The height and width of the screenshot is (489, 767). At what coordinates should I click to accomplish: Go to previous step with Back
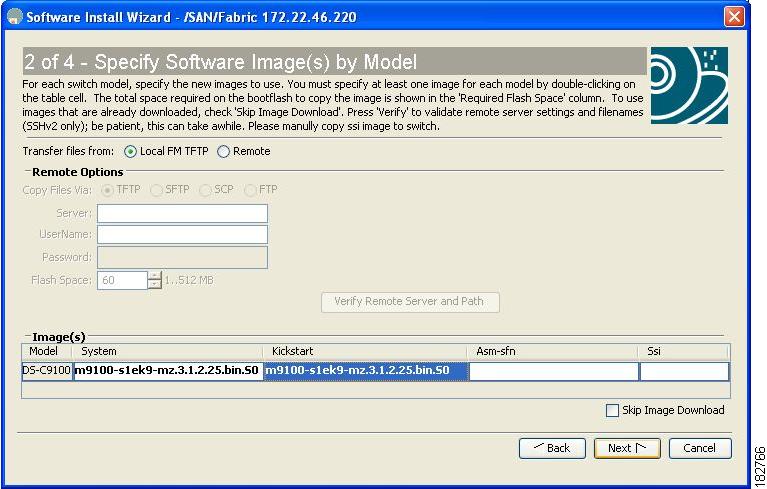[552, 448]
